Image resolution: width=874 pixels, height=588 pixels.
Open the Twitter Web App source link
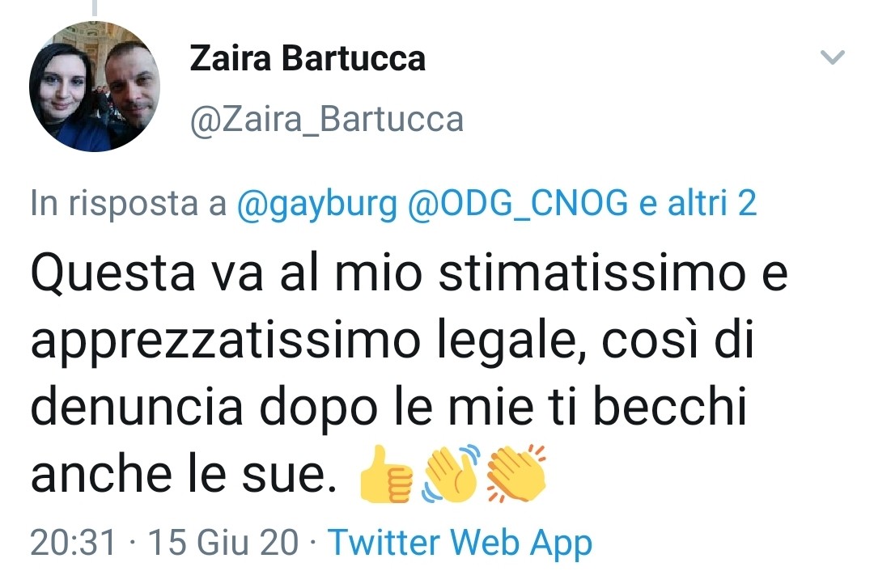[x=460, y=544]
